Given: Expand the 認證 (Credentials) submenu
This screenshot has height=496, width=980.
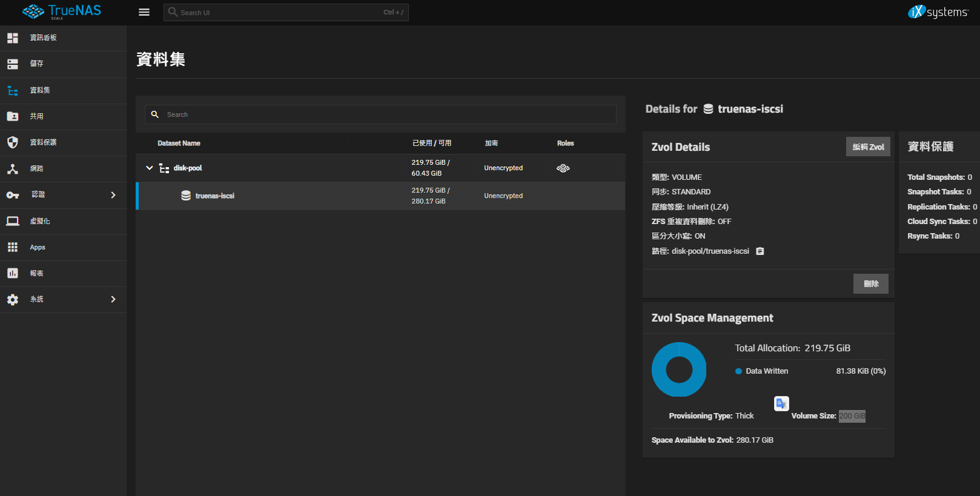Looking at the screenshot, I should tap(113, 195).
